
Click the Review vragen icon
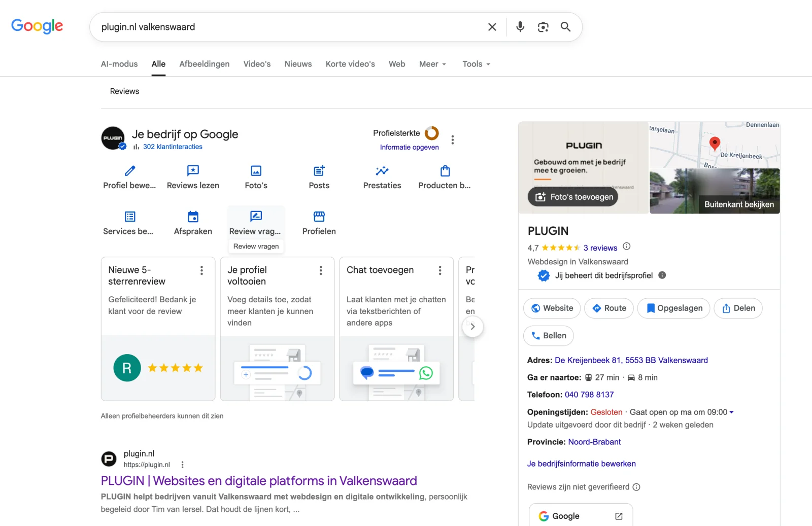pos(256,217)
